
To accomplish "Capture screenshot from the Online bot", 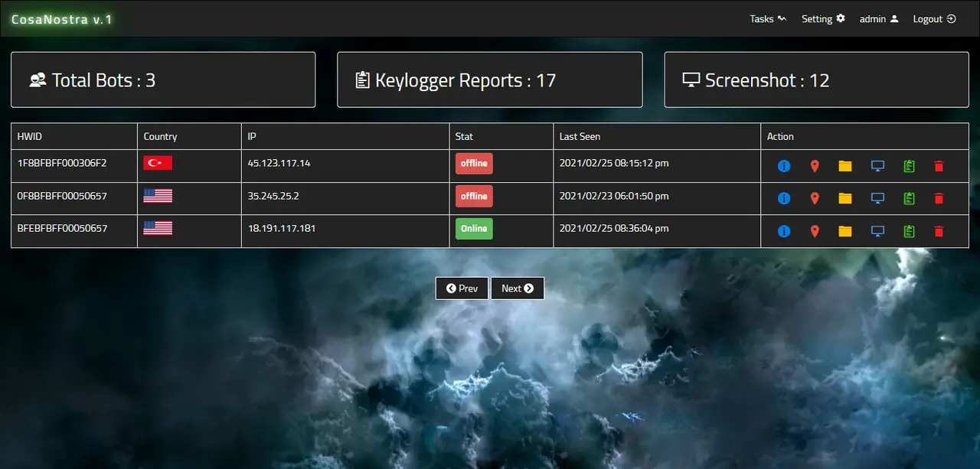I will [x=877, y=230].
